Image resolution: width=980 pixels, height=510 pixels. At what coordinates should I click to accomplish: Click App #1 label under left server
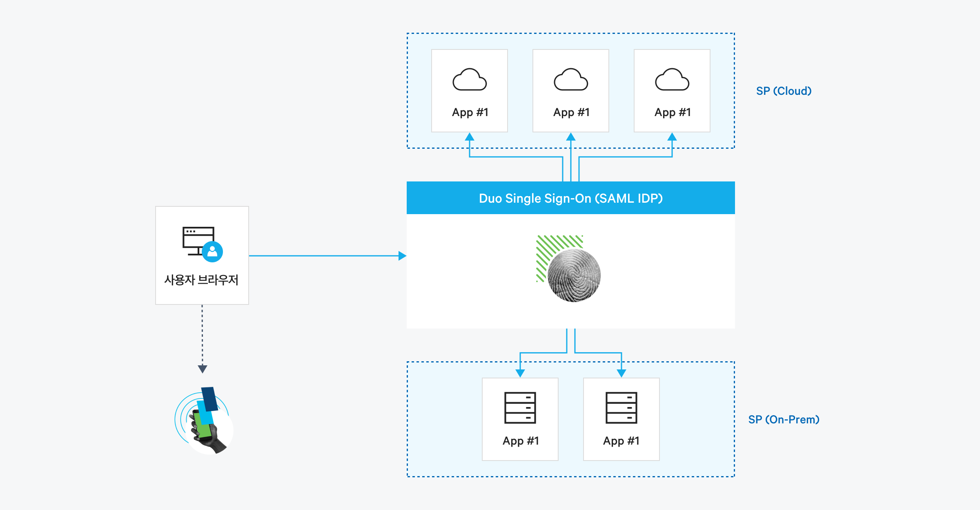(520, 441)
